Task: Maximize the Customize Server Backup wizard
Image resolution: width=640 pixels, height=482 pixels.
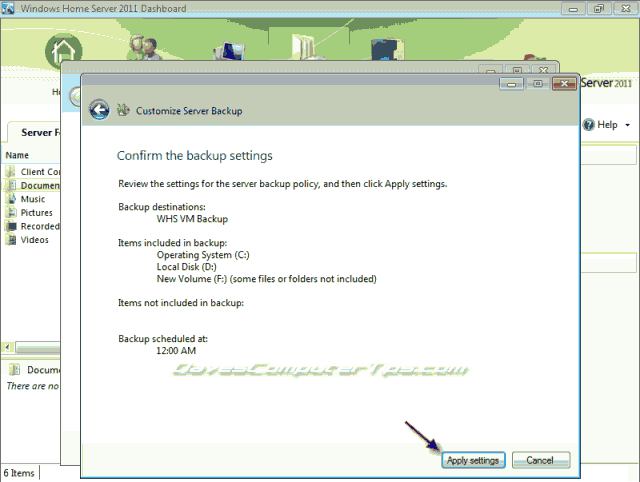Action: (x=538, y=84)
